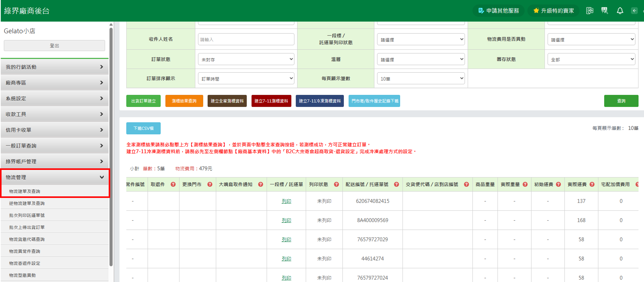
Task: Click the 下載CSV檔 button
Action: click(143, 128)
